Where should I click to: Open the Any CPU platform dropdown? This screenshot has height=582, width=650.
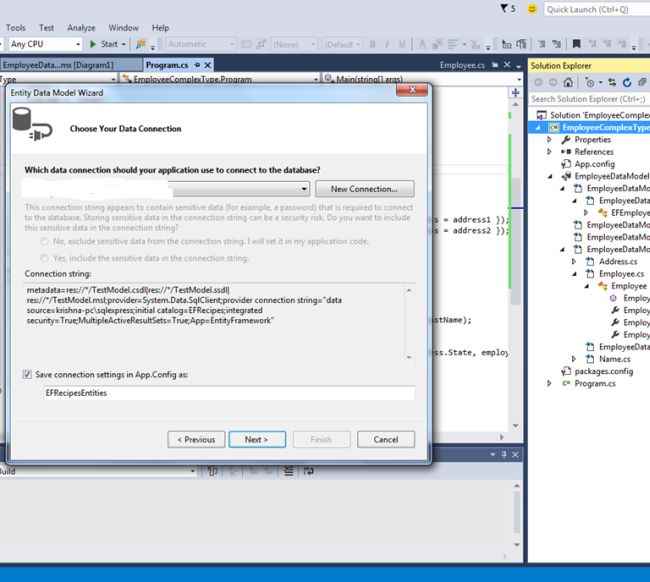(x=78, y=44)
